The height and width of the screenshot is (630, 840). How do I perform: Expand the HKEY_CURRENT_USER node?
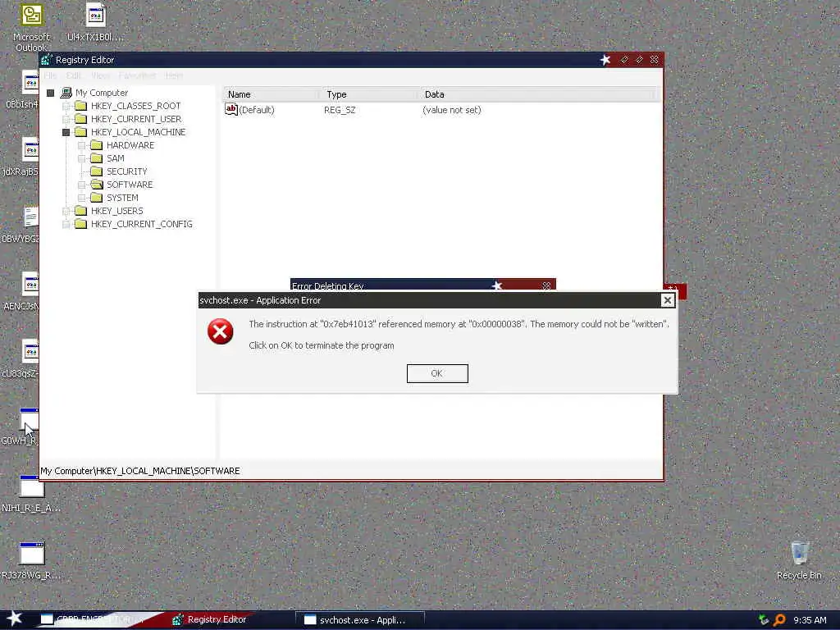[66, 119]
